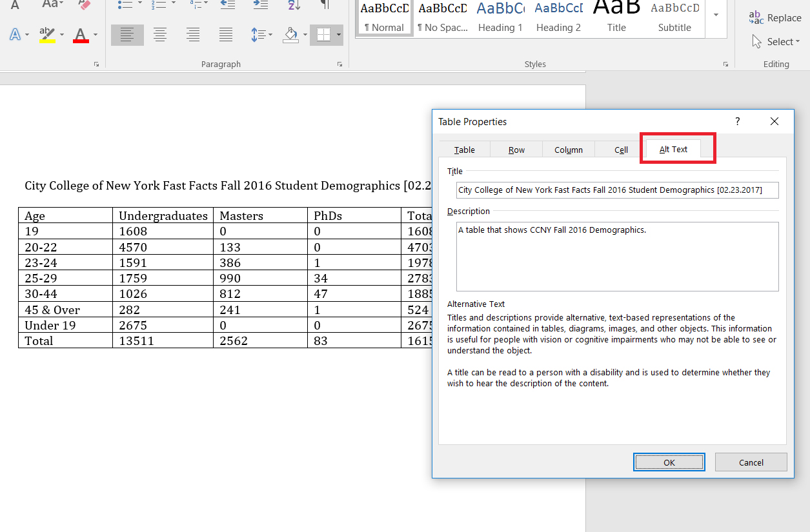Click the '45 & Over' age cell
810x532 pixels.
(x=66, y=310)
